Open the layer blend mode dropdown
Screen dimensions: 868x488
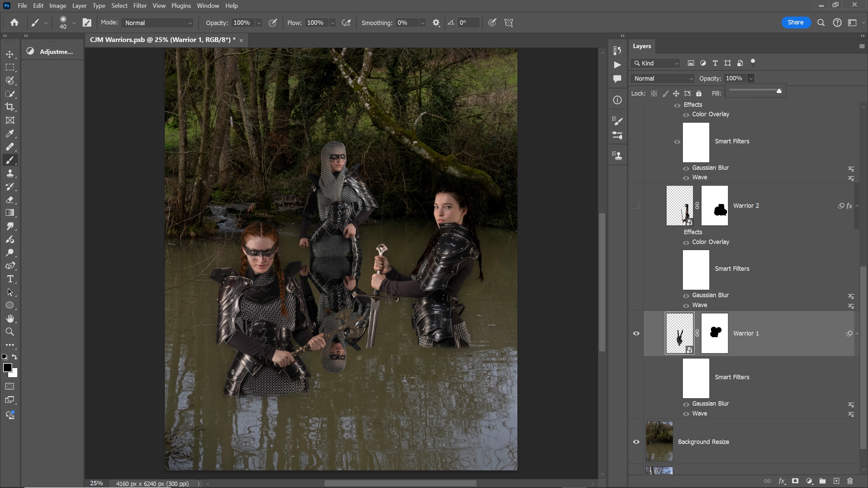663,79
